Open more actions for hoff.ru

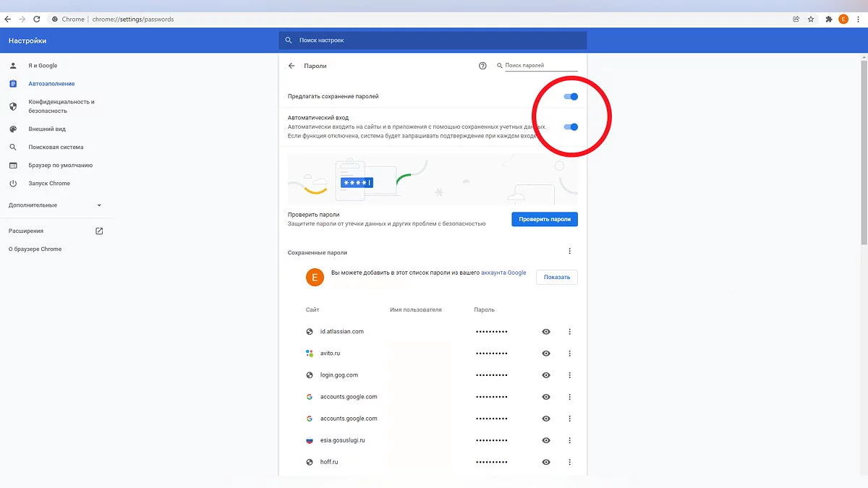click(570, 462)
